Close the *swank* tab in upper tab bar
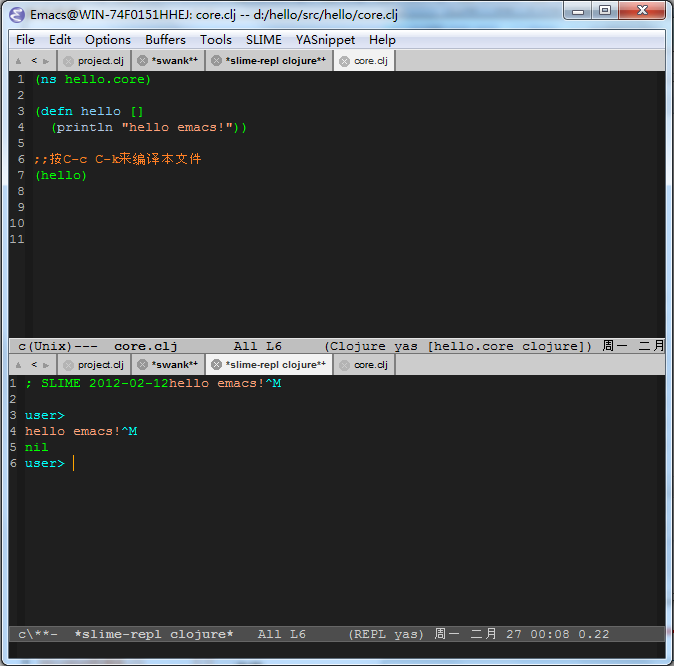674x666 pixels. pos(142,61)
